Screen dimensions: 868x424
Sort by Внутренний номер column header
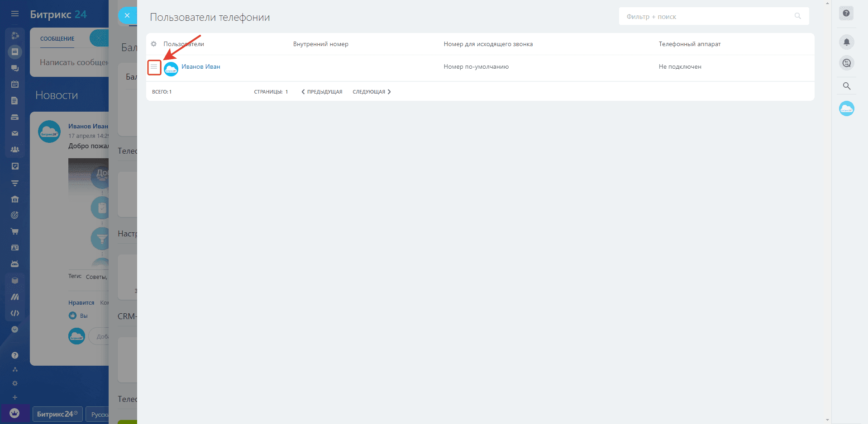(320, 44)
